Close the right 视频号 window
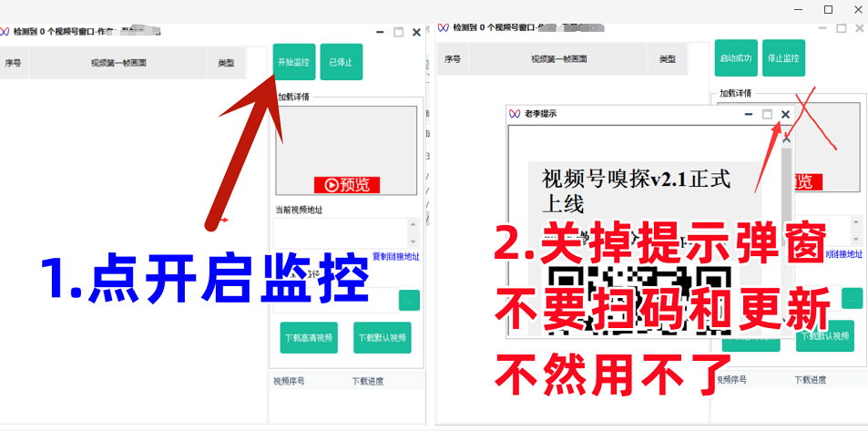 (860, 27)
